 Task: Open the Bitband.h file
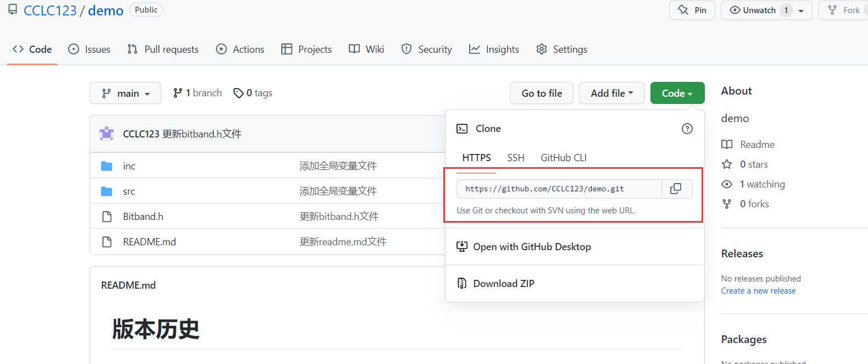pyautogui.click(x=143, y=216)
